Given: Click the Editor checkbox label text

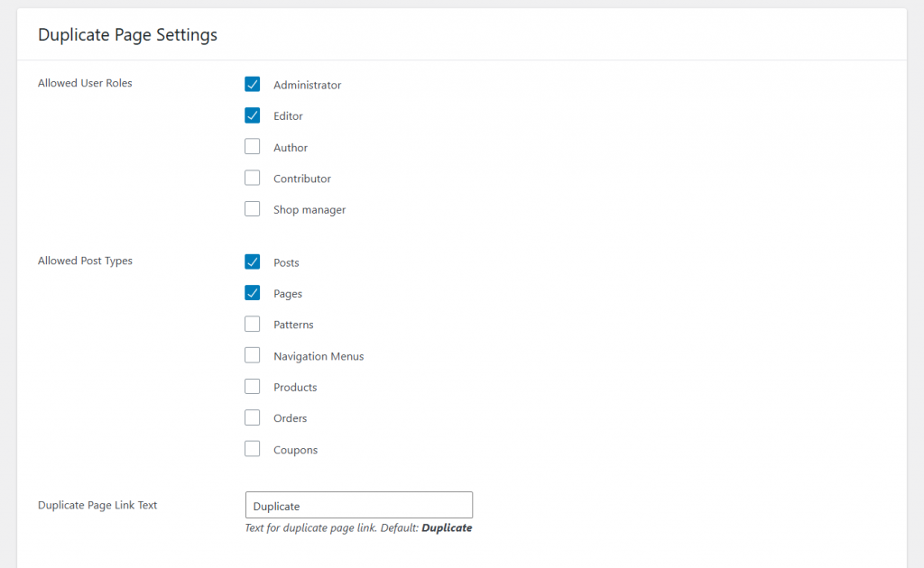Looking at the screenshot, I should tap(287, 115).
